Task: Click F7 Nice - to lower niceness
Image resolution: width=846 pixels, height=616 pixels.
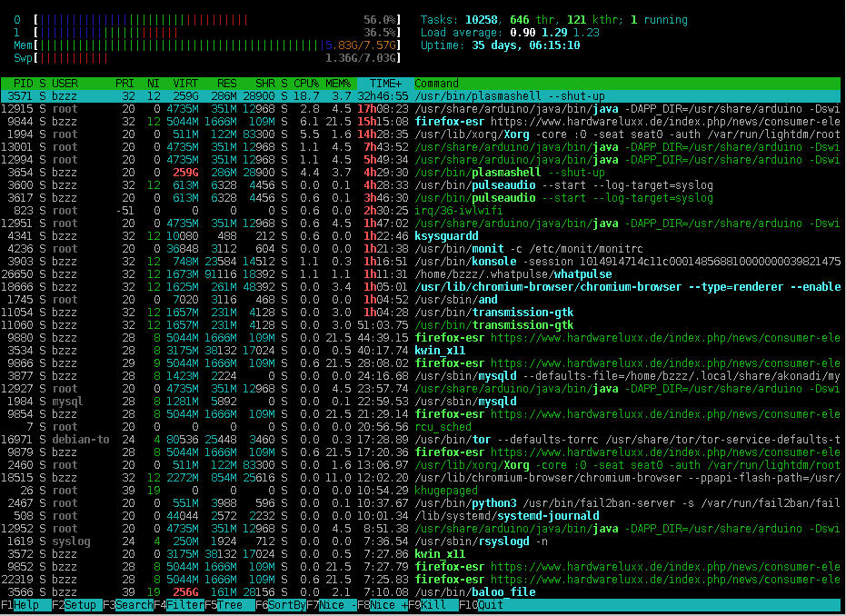Action: tap(332, 605)
